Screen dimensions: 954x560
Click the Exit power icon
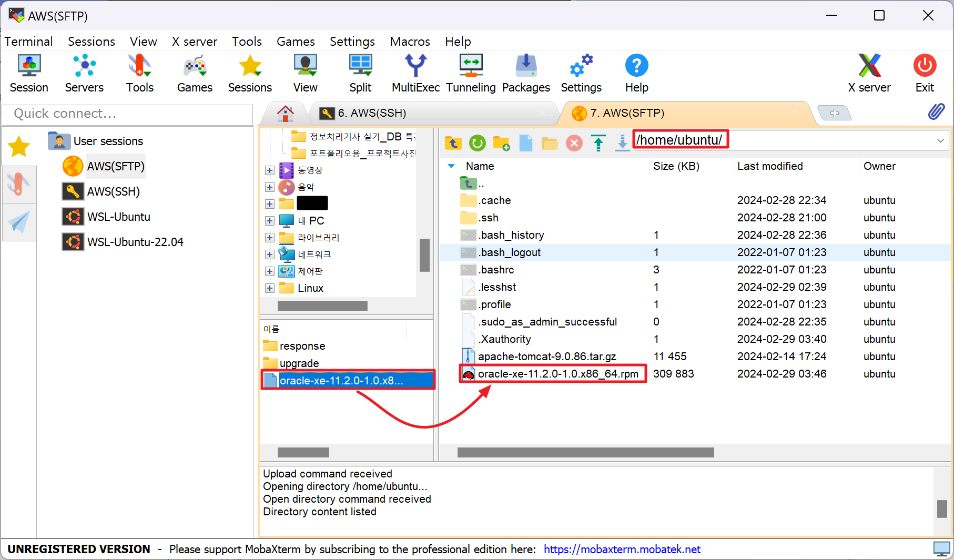click(x=925, y=74)
